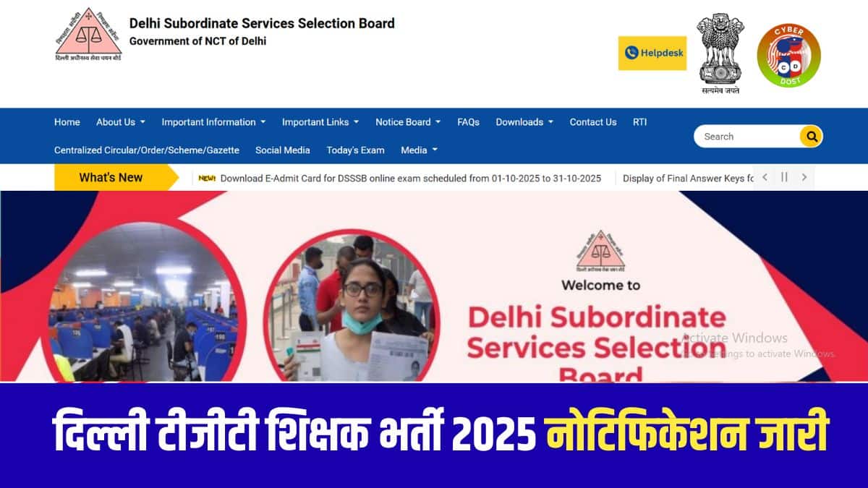Go to the Home menu item
The width and height of the screenshot is (868, 488).
point(67,122)
